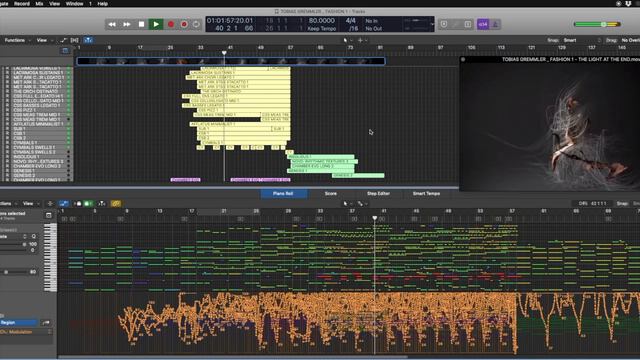Open the tracks area left-click tool menu
Image resolution: width=640 pixels, height=360 pixels.
(347, 40)
